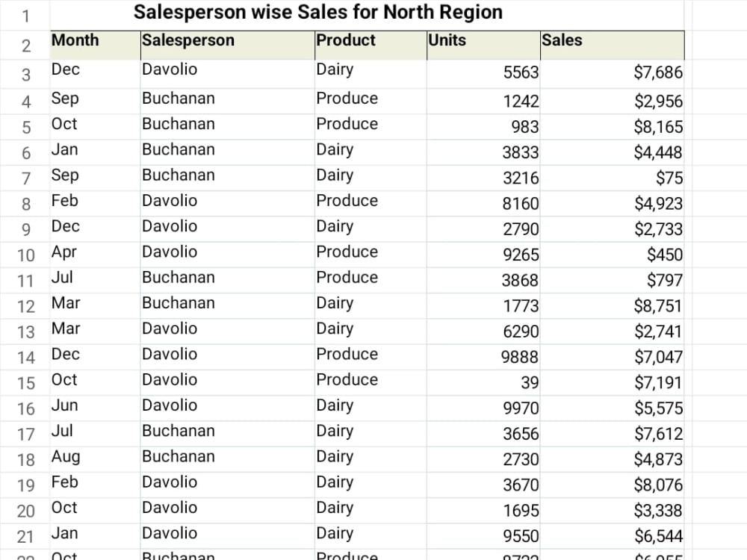Select the cell with sales $7,686
Image resolution: width=747 pixels, height=560 pixels.
613,74
